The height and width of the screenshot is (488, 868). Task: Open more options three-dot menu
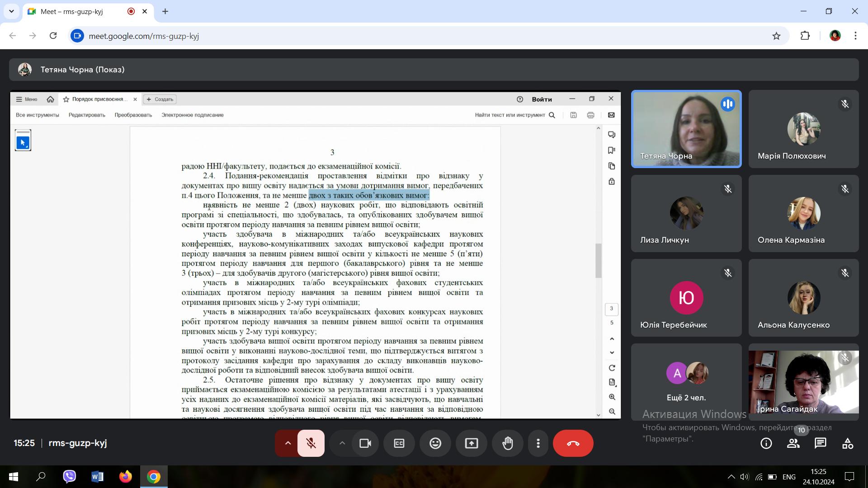coord(538,443)
